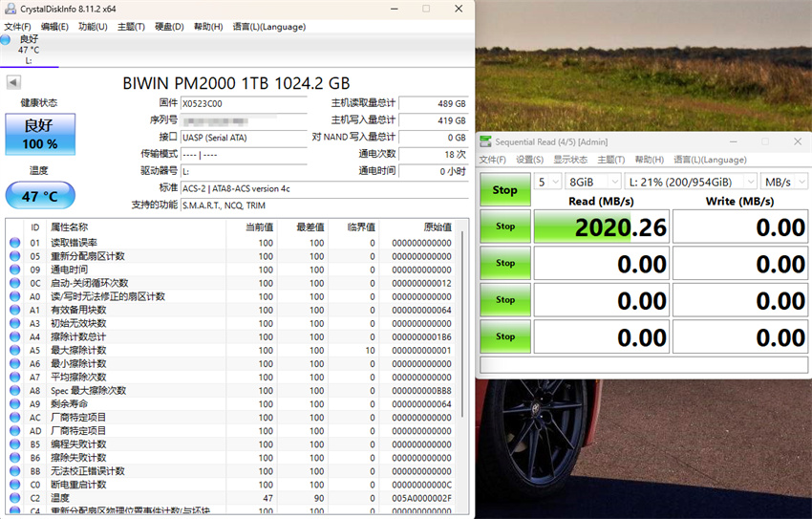The width and height of the screenshot is (812, 519).
Task: Click the third-row Stop button in the Sequential Read window
Action: [x=505, y=300]
